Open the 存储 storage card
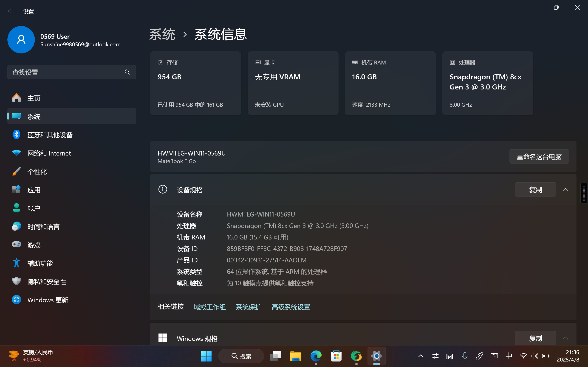 (196, 83)
